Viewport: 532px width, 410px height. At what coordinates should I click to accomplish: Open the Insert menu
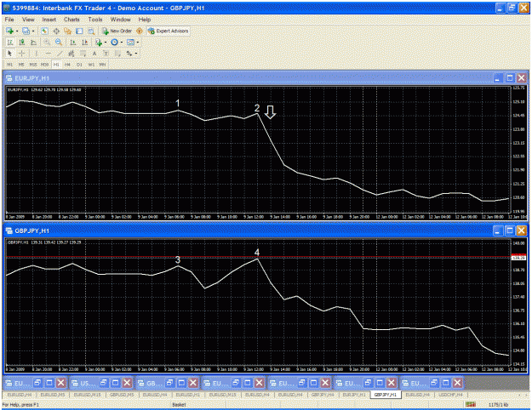pos(49,20)
